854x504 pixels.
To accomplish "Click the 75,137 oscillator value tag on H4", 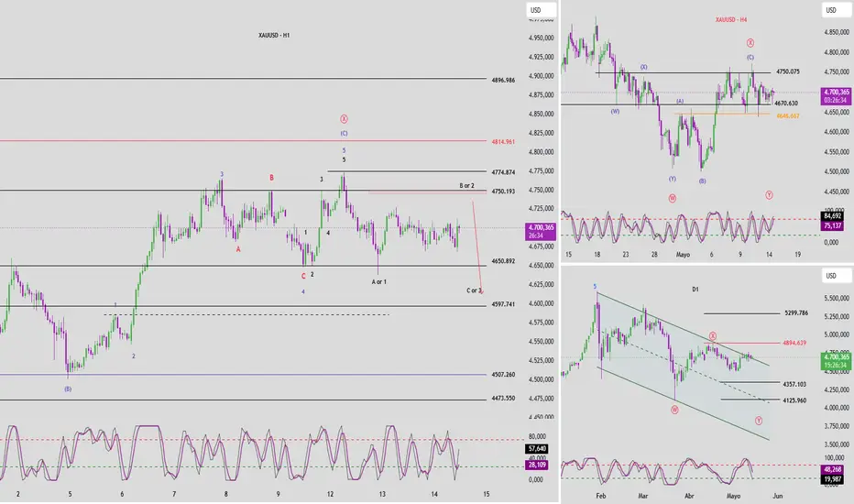I will coord(833,225).
